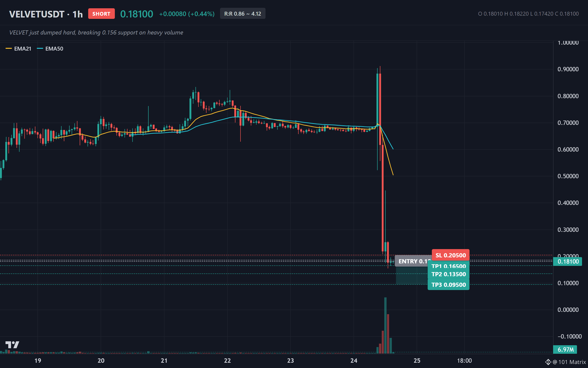Click the OHLC values readout
The image size is (588, 368).
pos(528,14)
